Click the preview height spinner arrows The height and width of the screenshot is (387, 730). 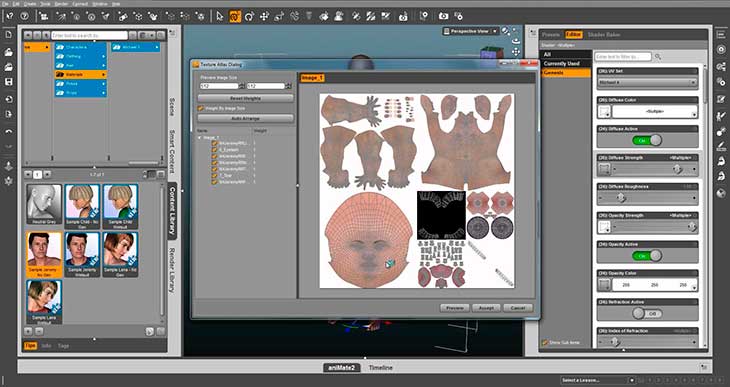(x=289, y=86)
